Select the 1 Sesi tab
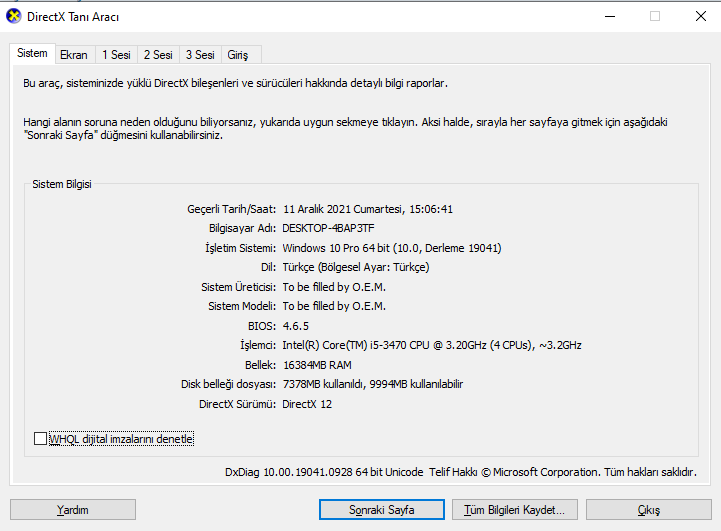The image size is (721, 531). coord(116,54)
